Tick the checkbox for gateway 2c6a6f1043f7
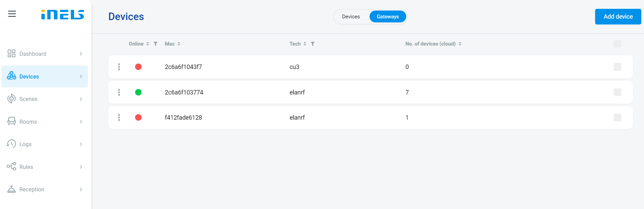644x209 pixels. click(617, 67)
